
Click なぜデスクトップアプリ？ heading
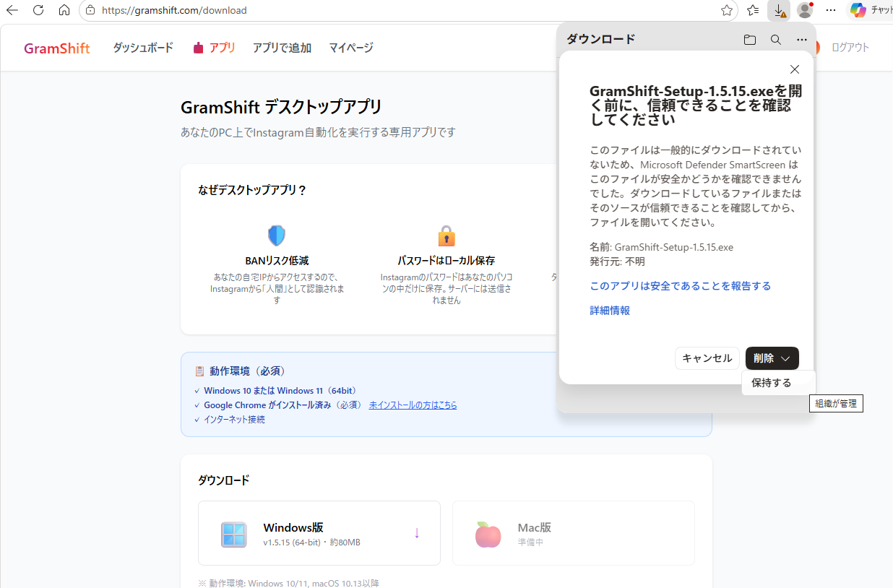tap(252, 190)
